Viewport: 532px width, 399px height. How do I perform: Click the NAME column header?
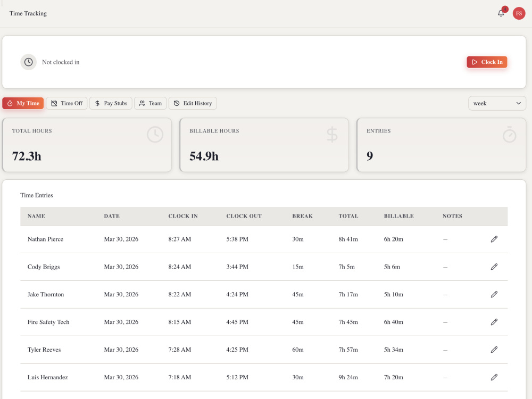[36, 216]
